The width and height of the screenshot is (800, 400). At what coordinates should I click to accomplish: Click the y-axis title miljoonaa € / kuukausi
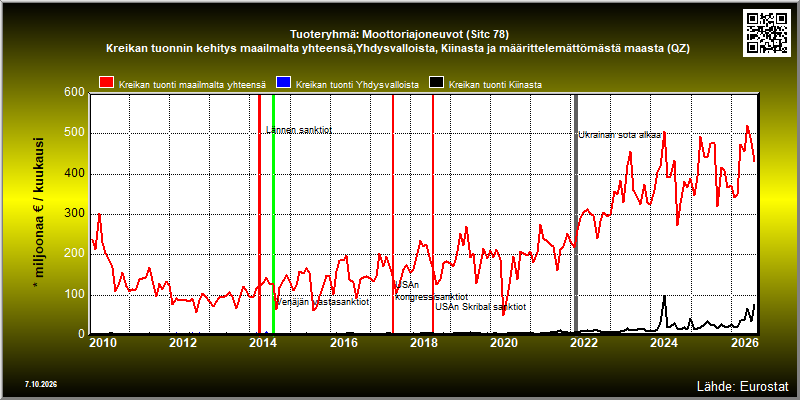tap(39, 208)
